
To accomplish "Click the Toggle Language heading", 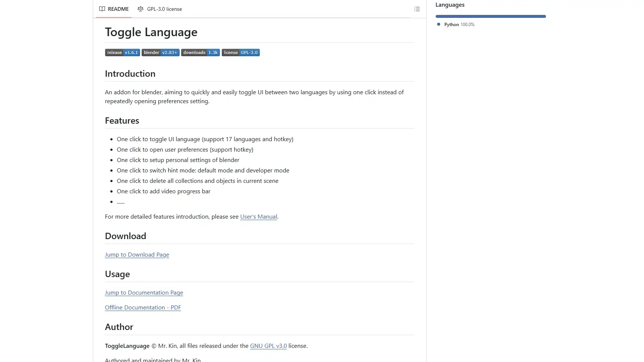I will pos(151,32).
